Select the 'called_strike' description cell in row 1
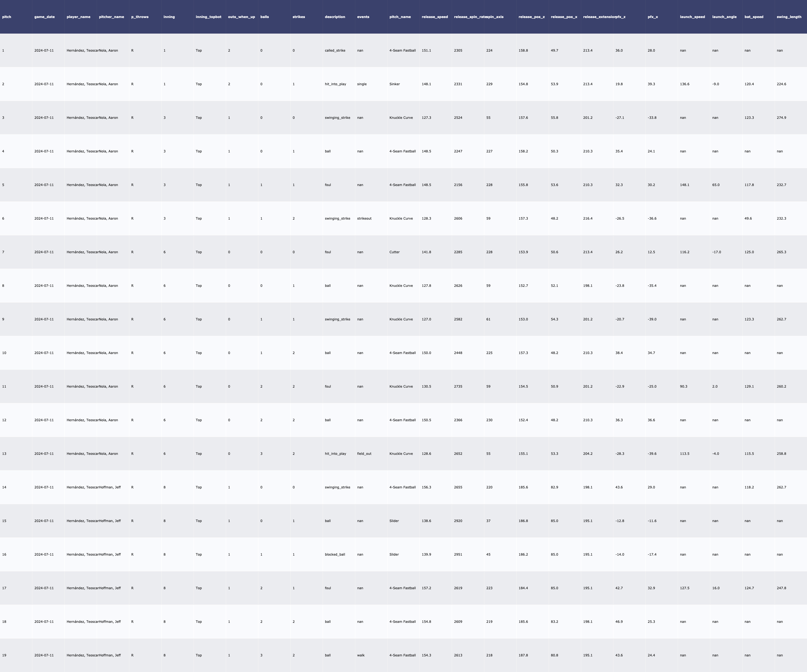Image resolution: width=807 pixels, height=672 pixels. (x=335, y=51)
